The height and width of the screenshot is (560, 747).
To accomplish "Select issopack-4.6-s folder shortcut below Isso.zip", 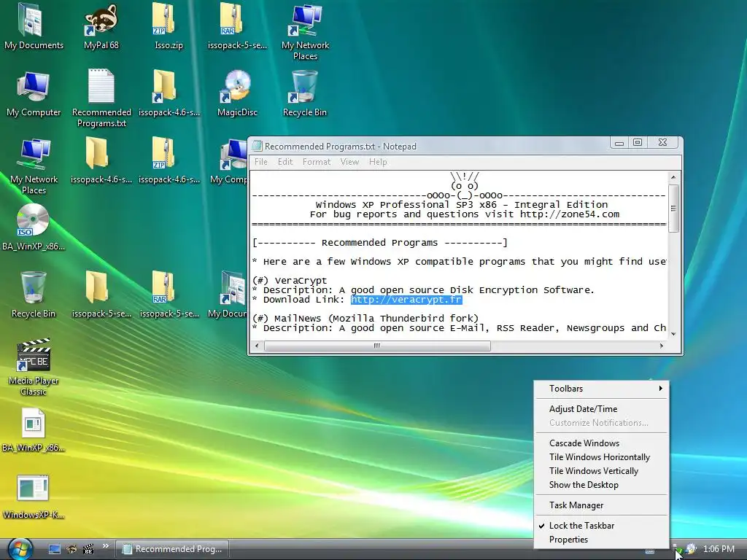I will pos(169,94).
